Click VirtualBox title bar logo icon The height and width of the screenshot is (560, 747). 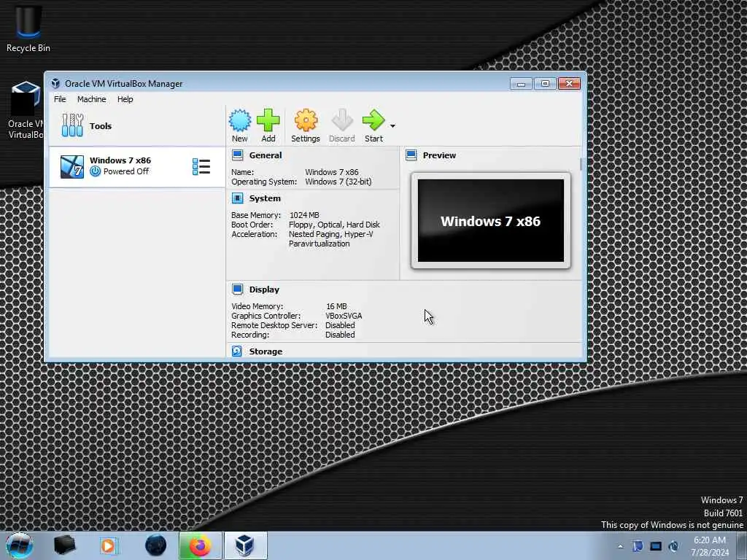[x=55, y=83]
